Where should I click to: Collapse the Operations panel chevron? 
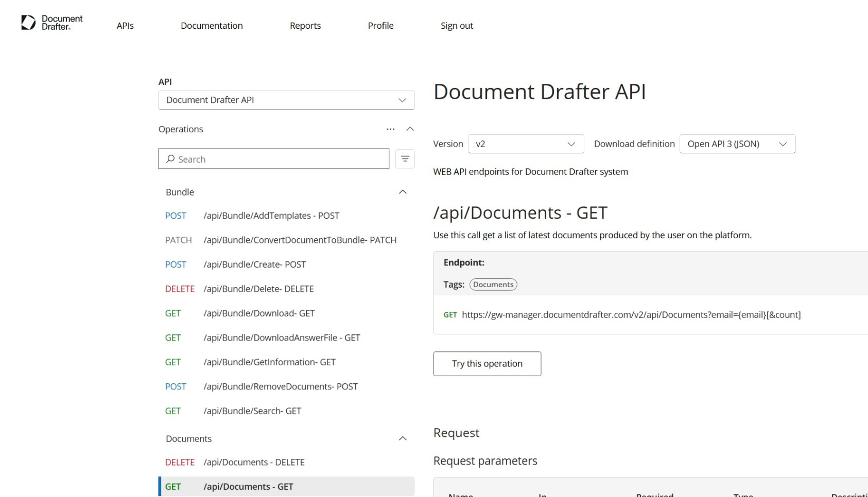410,129
